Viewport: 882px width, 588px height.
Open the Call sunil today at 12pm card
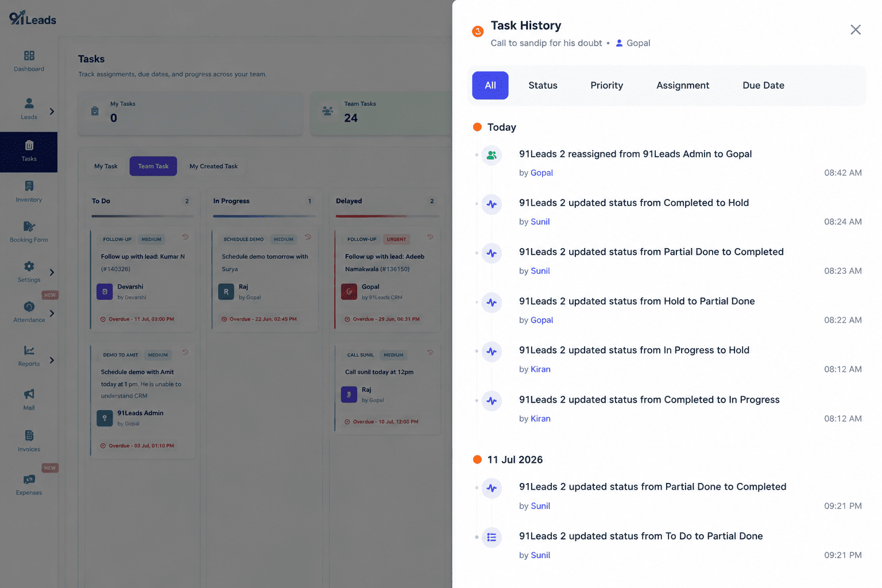(388, 389)
